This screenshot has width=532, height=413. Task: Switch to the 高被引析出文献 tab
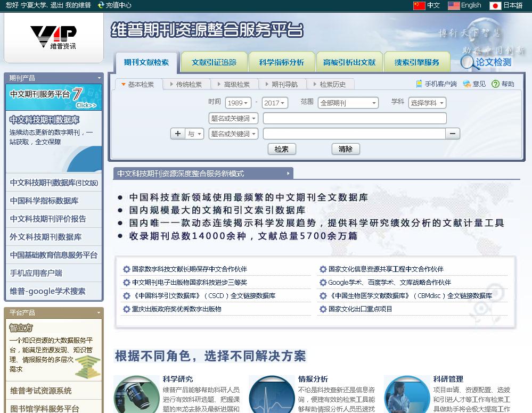pyautogui.click(x=349, y=62)
